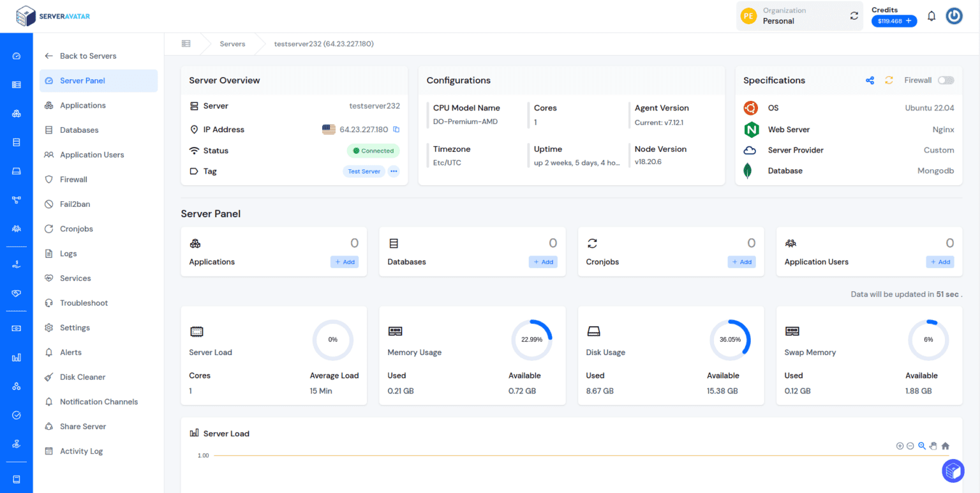
Task: Open Cronjobs in the sidebar menu
Action: click(77, 229)
